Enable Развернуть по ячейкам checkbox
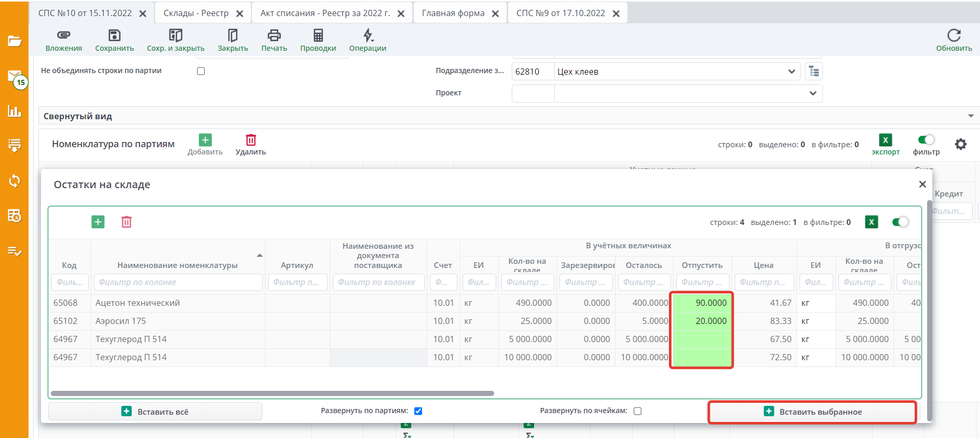 637,411
